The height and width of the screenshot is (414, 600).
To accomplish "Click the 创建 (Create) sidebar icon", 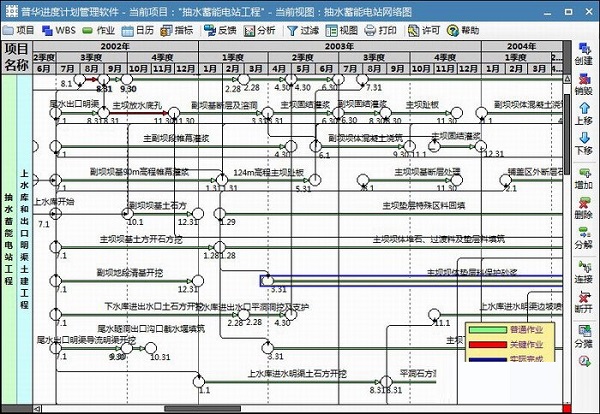I will 584,49.
